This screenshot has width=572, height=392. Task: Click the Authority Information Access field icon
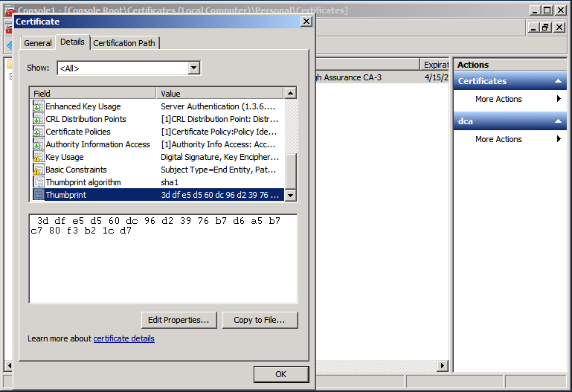[x=38, y=144]
